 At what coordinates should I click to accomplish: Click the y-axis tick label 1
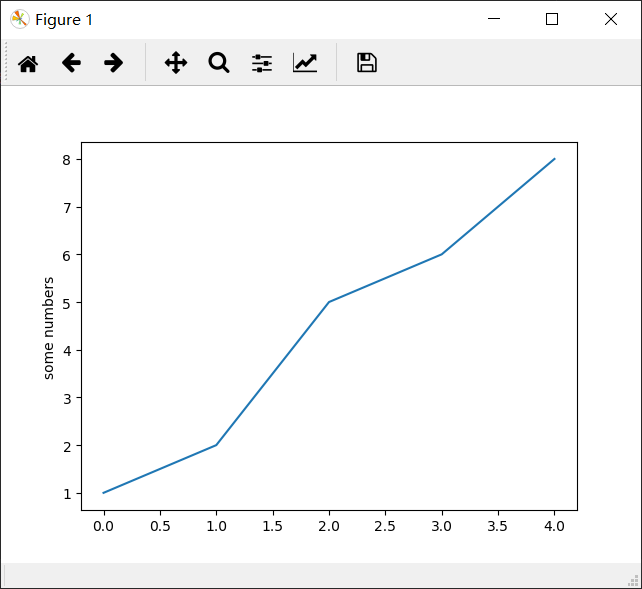tap(67, 494)
